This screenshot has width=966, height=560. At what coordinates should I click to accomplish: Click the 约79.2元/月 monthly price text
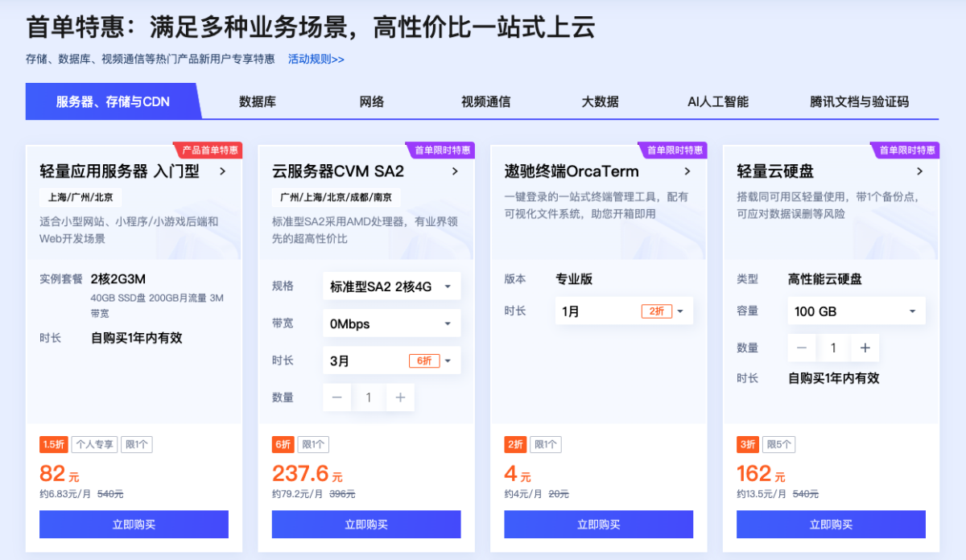click(298, 494)
